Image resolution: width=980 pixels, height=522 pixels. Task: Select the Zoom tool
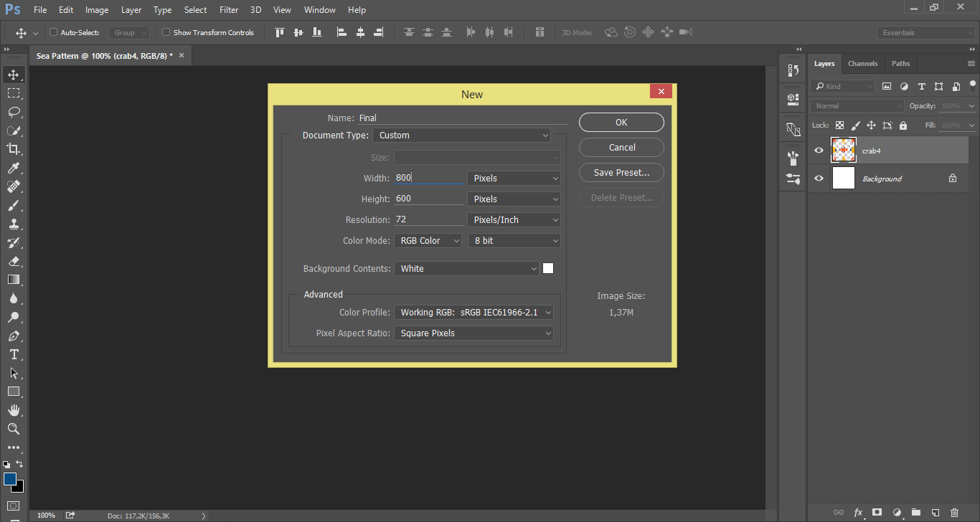(x=13, y=429)
